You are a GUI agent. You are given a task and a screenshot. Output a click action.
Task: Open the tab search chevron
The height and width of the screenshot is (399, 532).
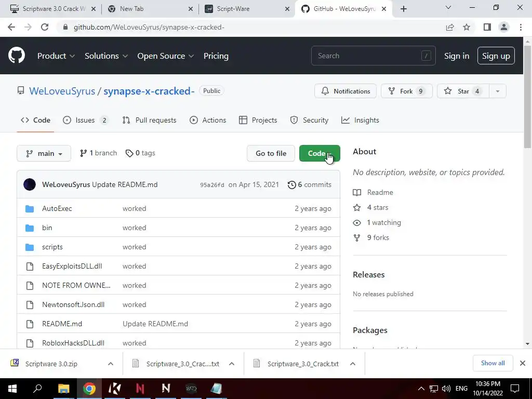448,7
